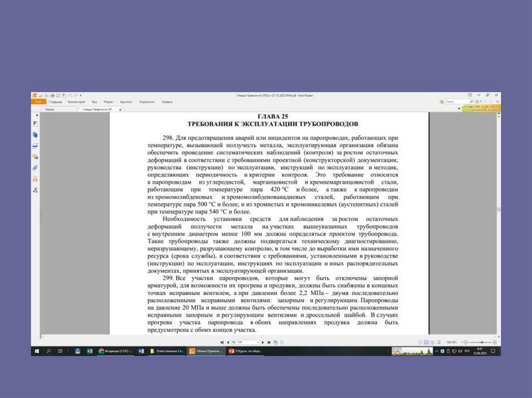Open the notification center icon
This screenshot has width=532, height=398.
493,351
